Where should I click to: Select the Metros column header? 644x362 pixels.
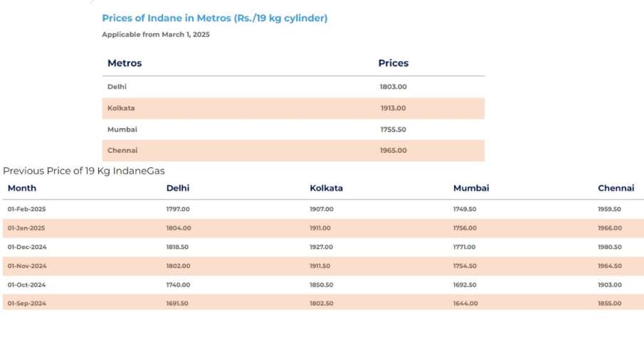point(125,63)
